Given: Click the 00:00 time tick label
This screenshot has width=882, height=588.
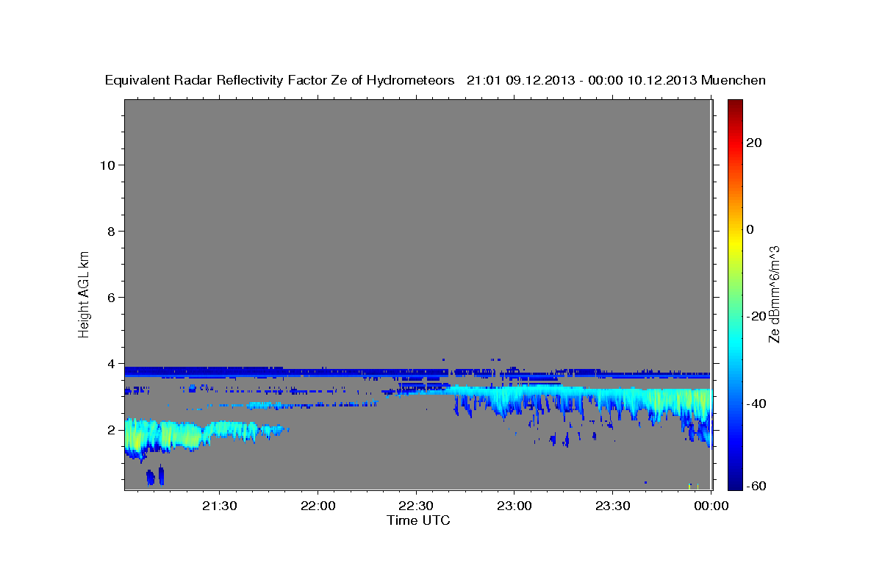Looking at the screenshot, I should point(710,506).
